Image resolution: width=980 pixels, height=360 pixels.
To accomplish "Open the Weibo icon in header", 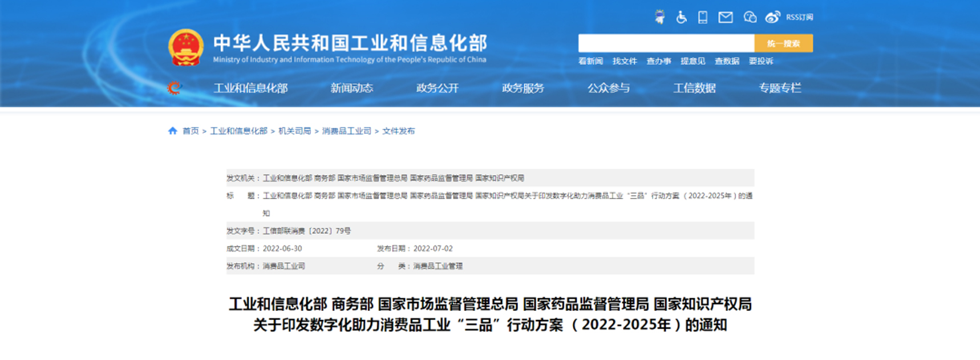I will 772,17.
